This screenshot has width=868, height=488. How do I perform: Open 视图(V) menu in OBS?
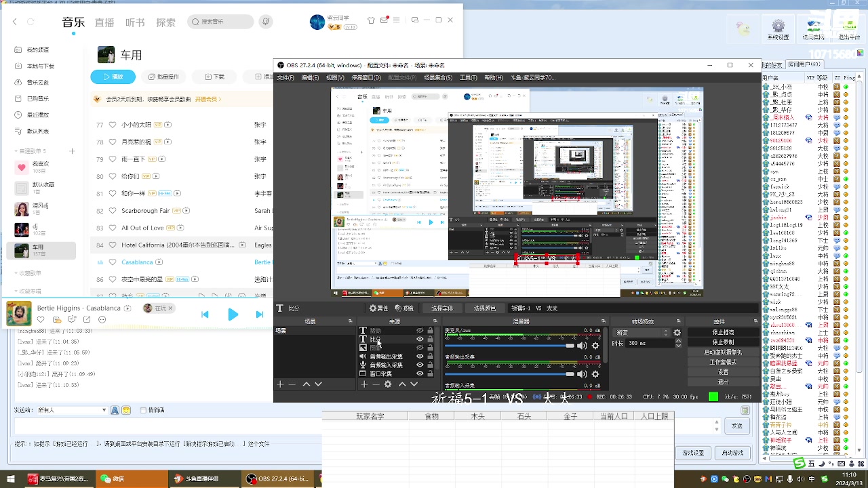334,77
